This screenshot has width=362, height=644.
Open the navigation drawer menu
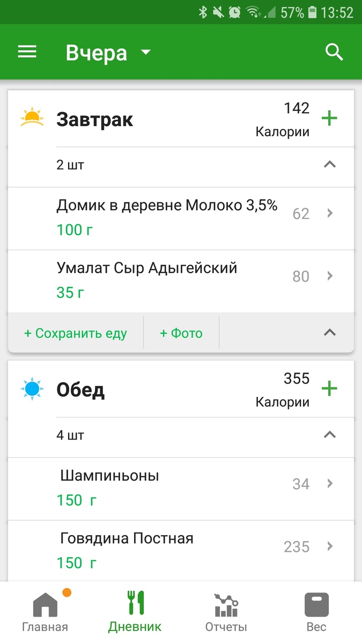tap(27, 52)
